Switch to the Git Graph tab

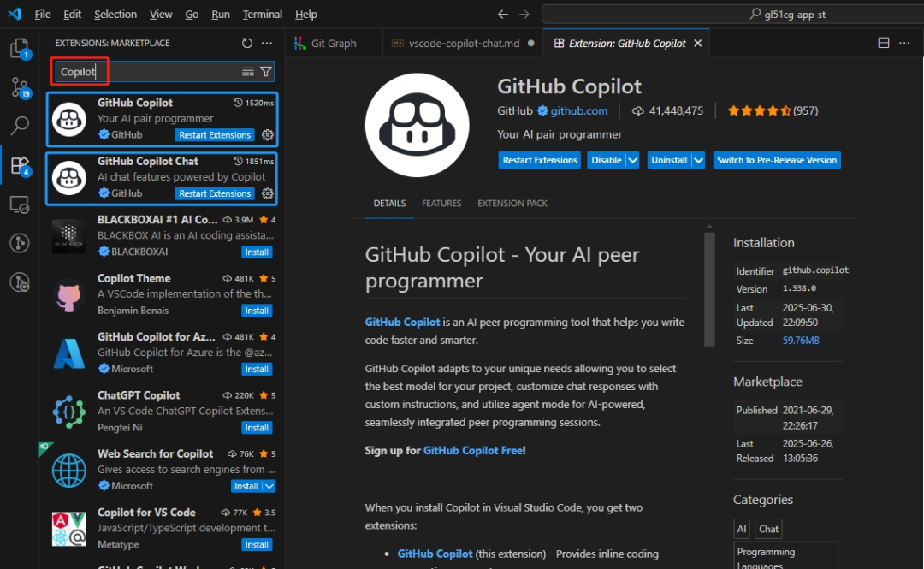click(334, 43)
